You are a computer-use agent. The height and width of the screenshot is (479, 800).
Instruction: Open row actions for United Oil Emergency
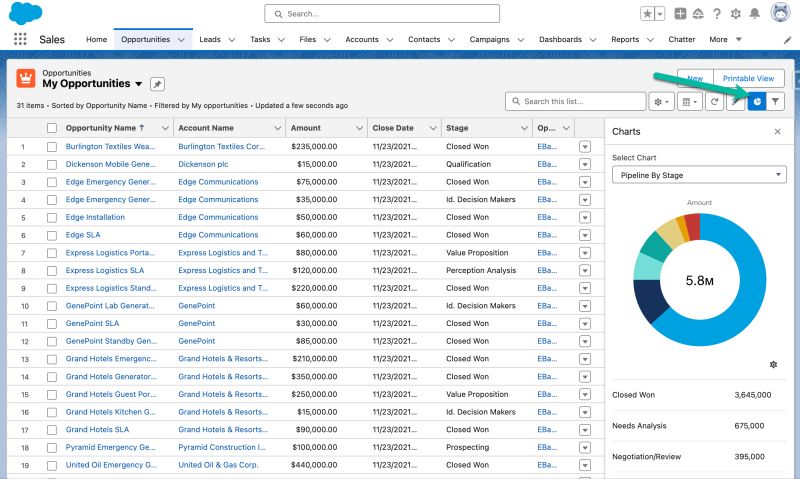pyautogui.click(x=585, y=465)
